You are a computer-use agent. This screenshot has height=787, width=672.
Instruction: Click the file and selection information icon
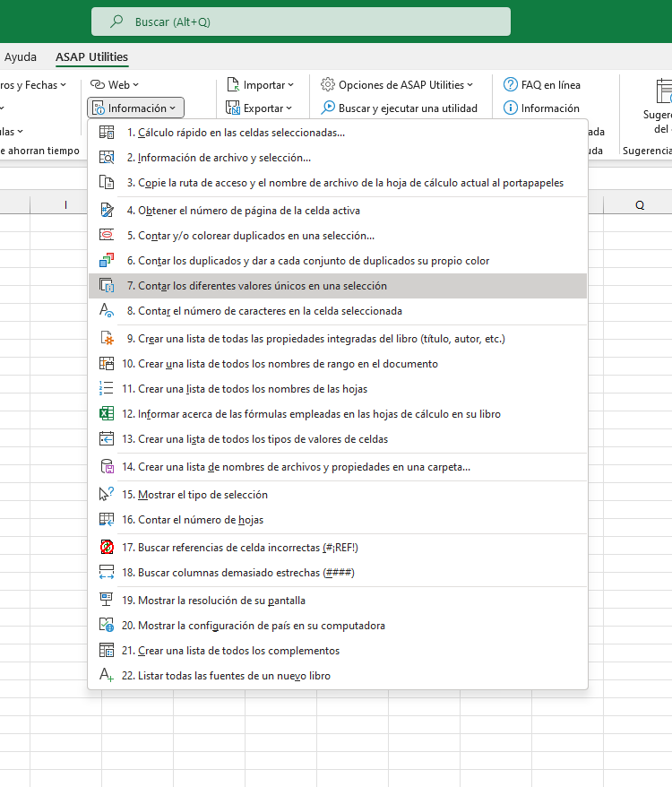[107, 158]
